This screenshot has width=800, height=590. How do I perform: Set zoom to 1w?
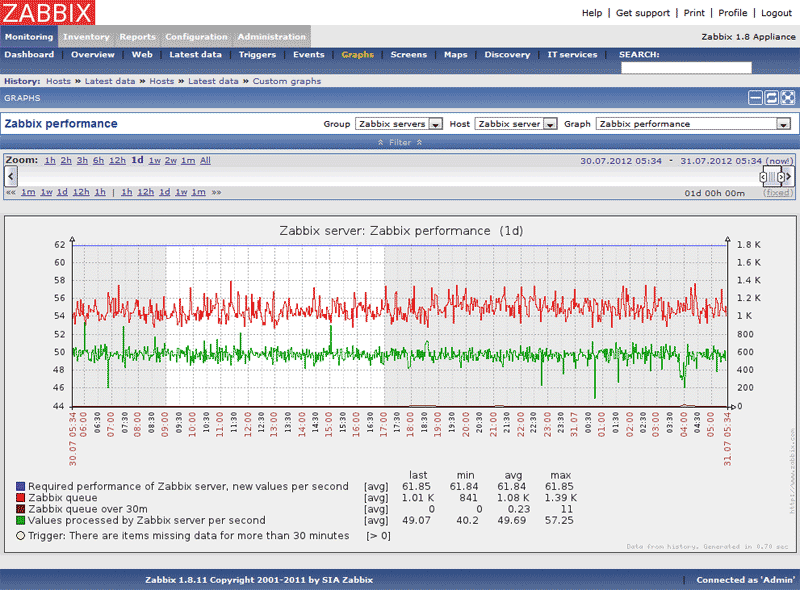[x=154, y=160]
